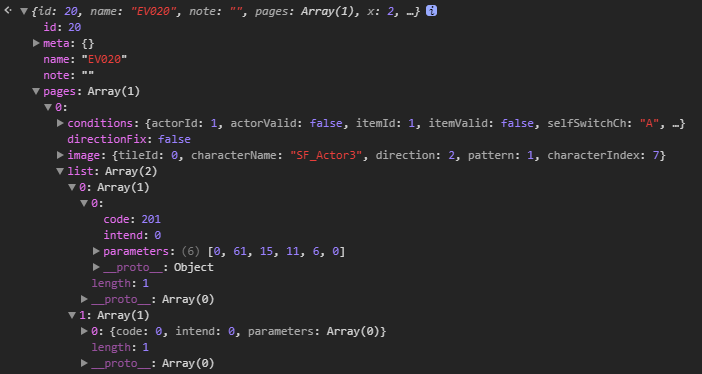Expand the image object with characterName SF_Actor3
Screen dimensions: 702x374
(x=60, y=155)
